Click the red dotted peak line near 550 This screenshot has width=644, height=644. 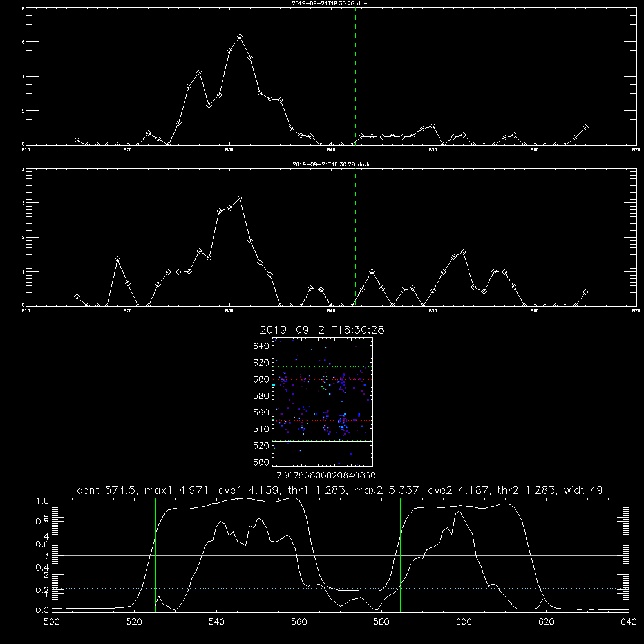click(x=258, y=554)
